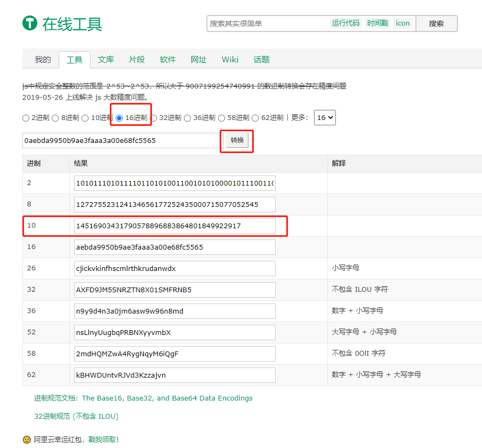Go to the 软件 tab
The image size is (482, 448).
(168, 60)
